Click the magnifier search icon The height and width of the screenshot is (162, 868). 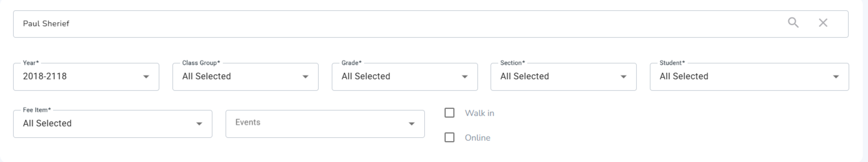tap(793, 23)
